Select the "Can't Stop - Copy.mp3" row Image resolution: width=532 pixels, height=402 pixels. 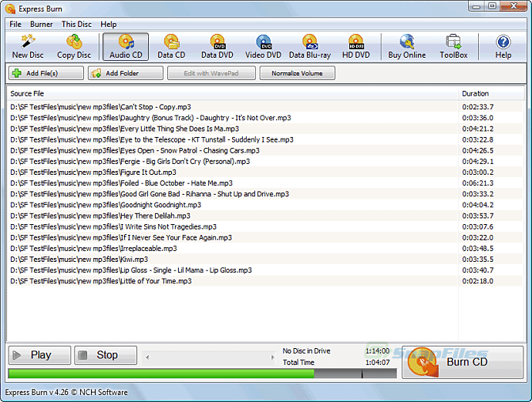point(265,107)
